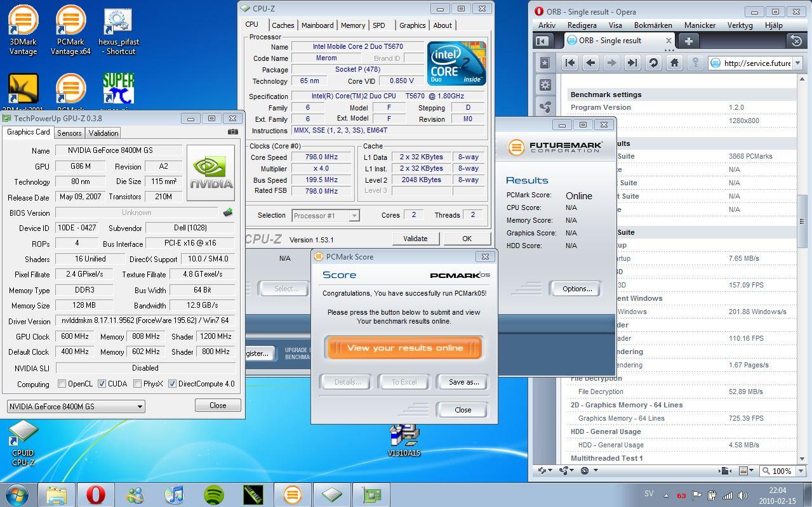This screenshot has width=812, height=507.
Task: Open the PCMark orange taskbar button
Action: tap(292, 494)
